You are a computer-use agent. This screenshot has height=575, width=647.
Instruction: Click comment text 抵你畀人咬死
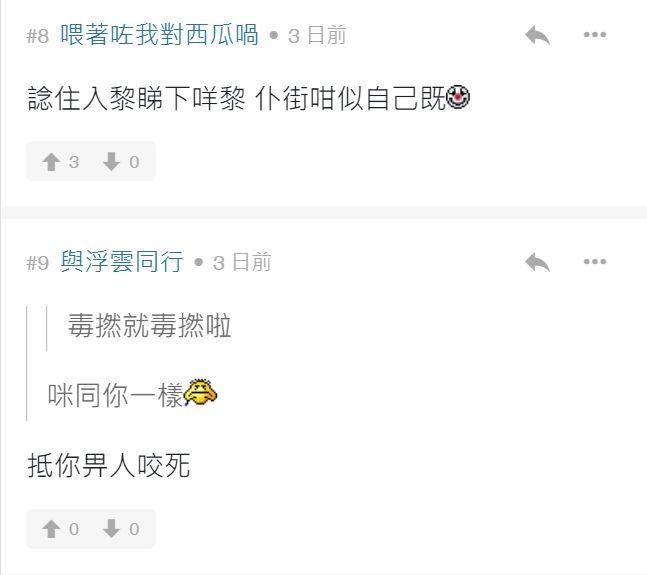[x=108, y=466]
